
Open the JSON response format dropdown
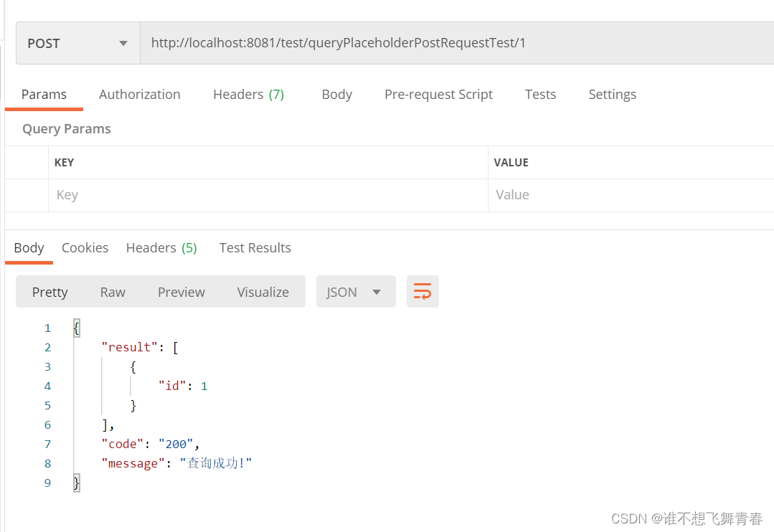click(355, 292)
